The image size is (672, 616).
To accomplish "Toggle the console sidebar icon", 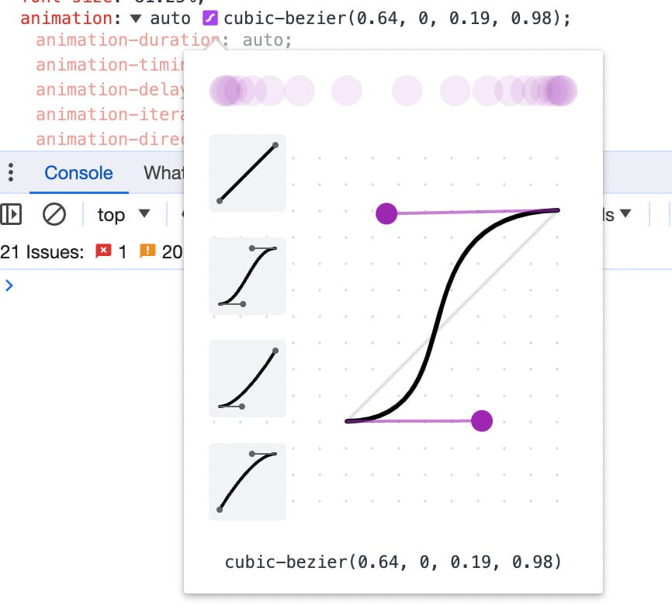I will pyautogui.click(x=11, y=214).
